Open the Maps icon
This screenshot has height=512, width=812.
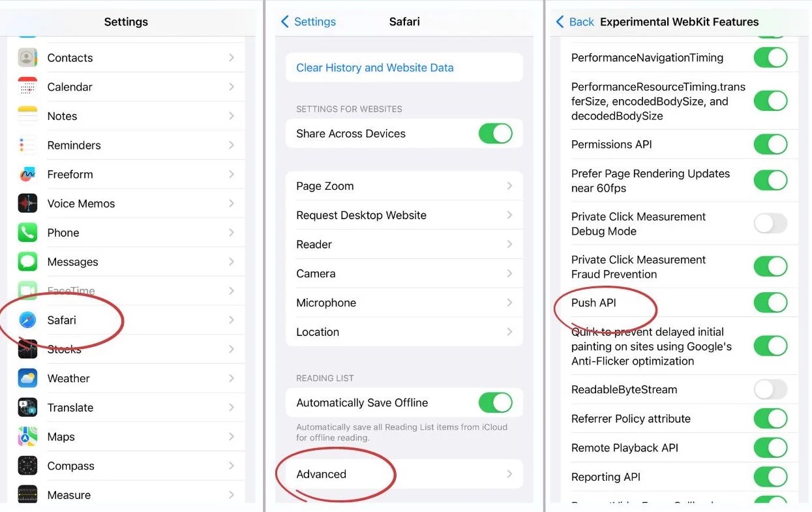point(27,437)
